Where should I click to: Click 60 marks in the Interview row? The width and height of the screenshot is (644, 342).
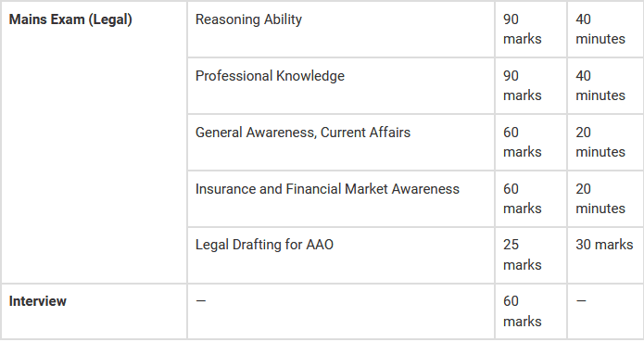522,311
